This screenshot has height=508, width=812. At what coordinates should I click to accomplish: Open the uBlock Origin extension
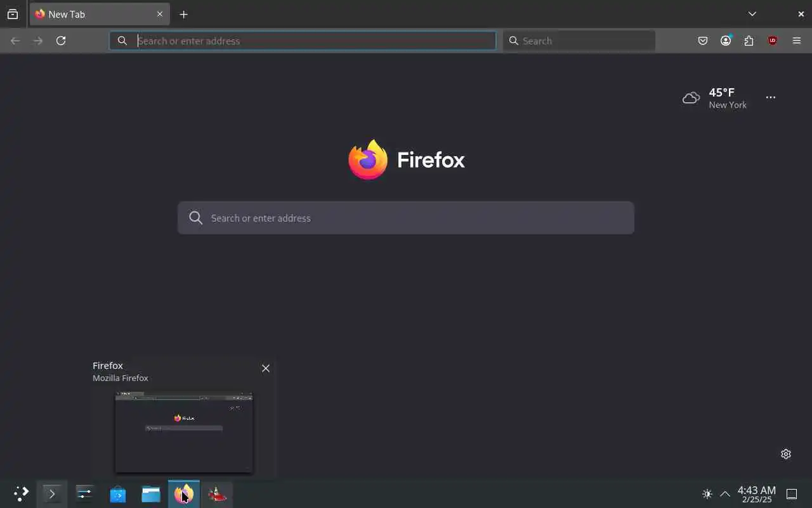click(772, 41)
